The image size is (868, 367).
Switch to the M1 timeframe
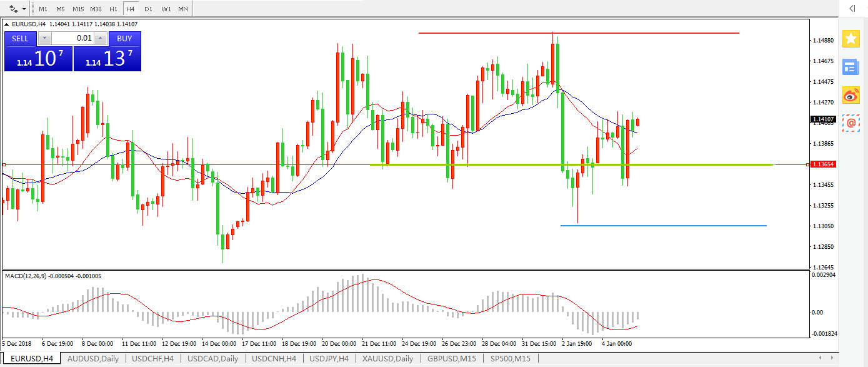point(42,9)
